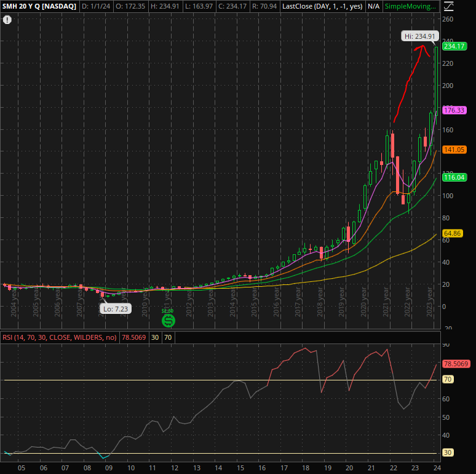
Task: Click the RSI (14, 70, 30, CLOSE, WILDERS, no) label
Action: click(x=60, y=337)
